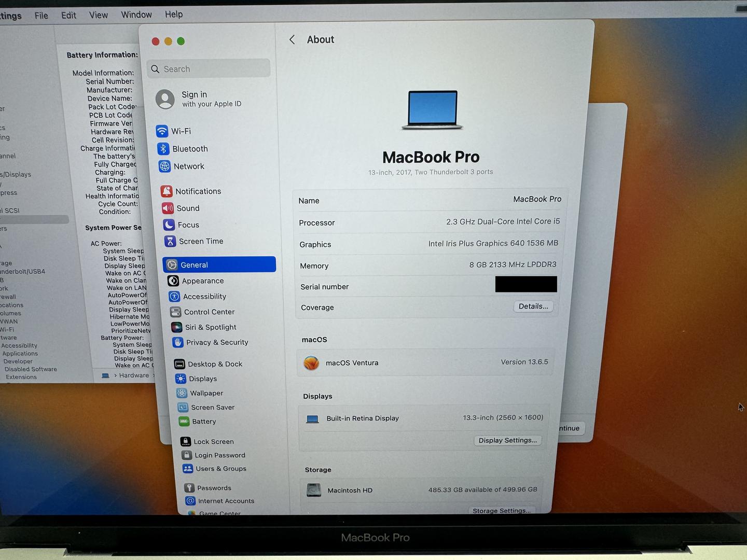This screenshot has height=560, width=747.
Task: Select the Network globe icon
Action: (164, 166)
